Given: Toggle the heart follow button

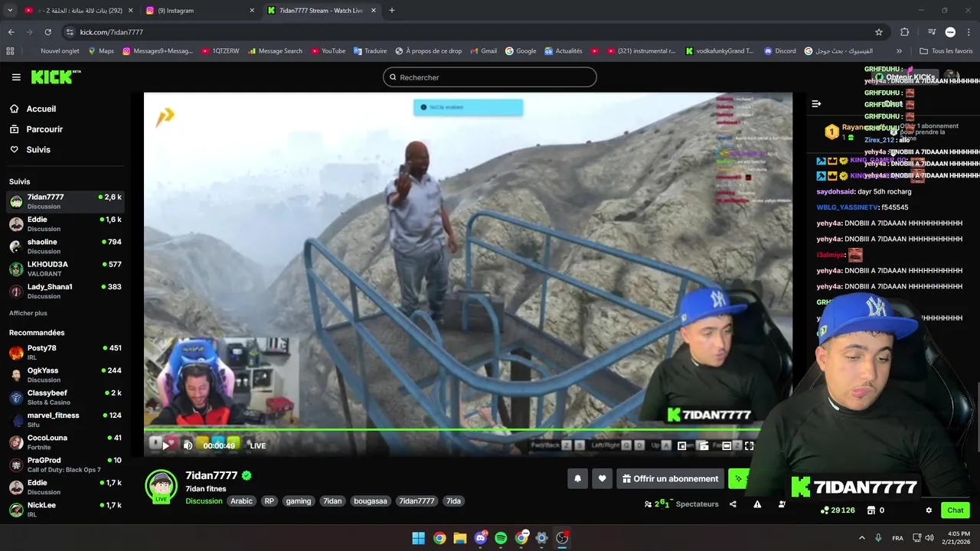Looking at the screenshot, I should click(x=602, y=478).
